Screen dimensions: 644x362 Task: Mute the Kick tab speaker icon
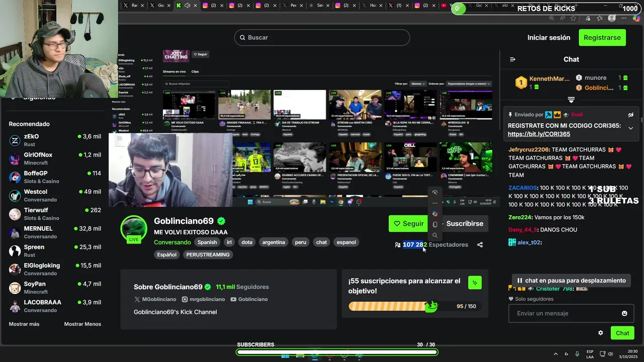coord(187,6)
